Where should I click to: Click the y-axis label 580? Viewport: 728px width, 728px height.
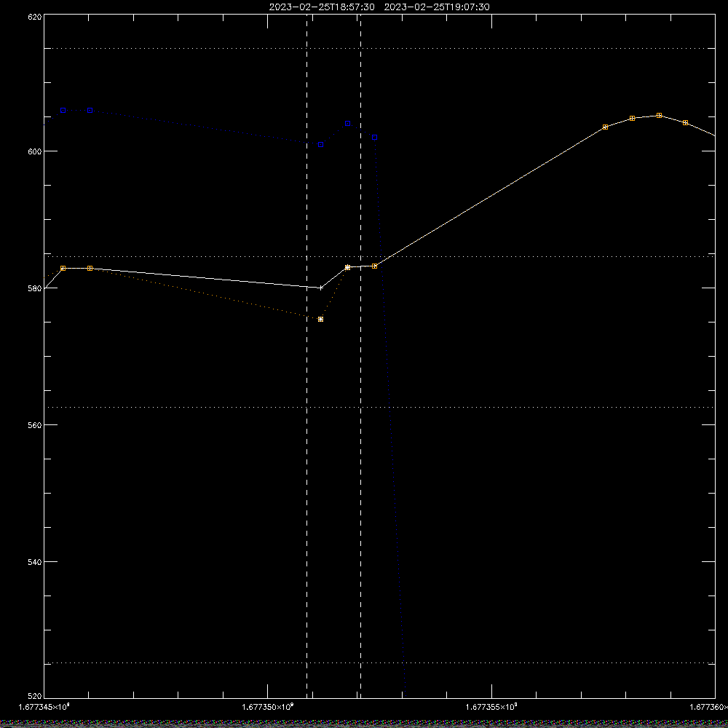[x=35, y=288]
